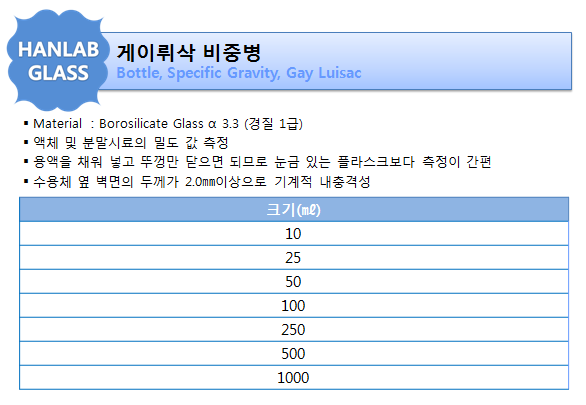Image resolution: width=586 pixels, height=405 pixels.
Task: Click the line mentioning 2.0㎜ wall thickness
Action: click(x=197, y=182)
